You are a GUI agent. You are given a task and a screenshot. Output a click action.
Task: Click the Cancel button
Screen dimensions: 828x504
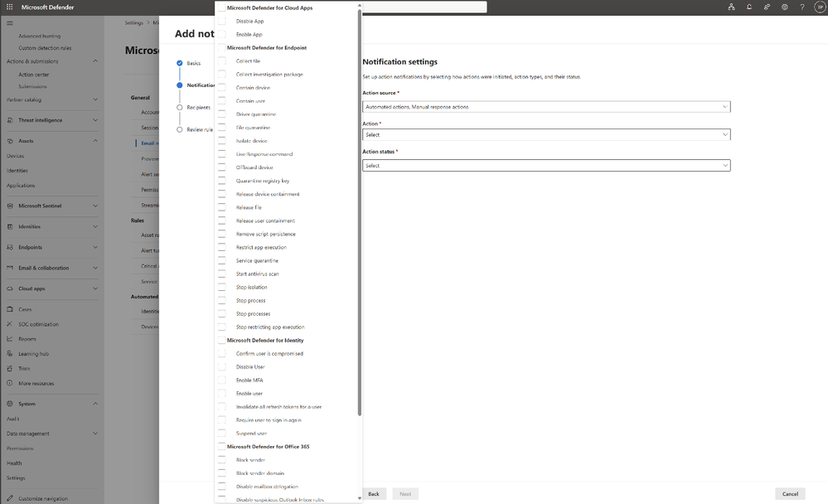coord(790,494)
